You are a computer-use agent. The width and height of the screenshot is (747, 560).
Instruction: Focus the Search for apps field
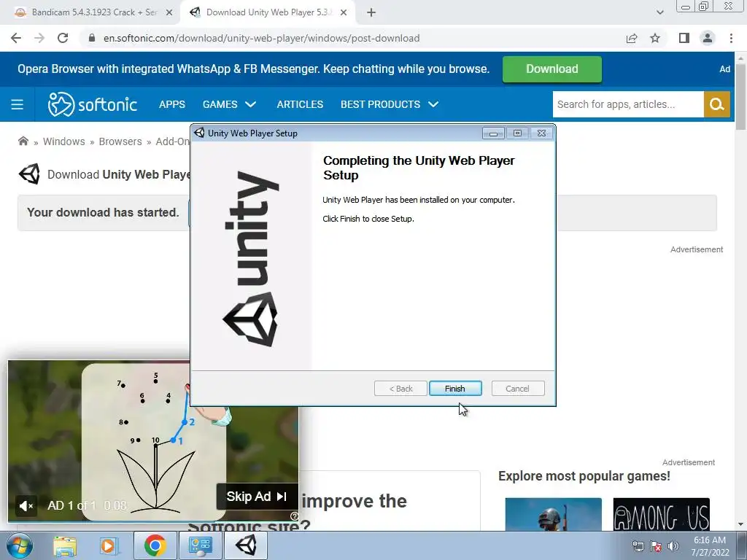coord(628,104)
